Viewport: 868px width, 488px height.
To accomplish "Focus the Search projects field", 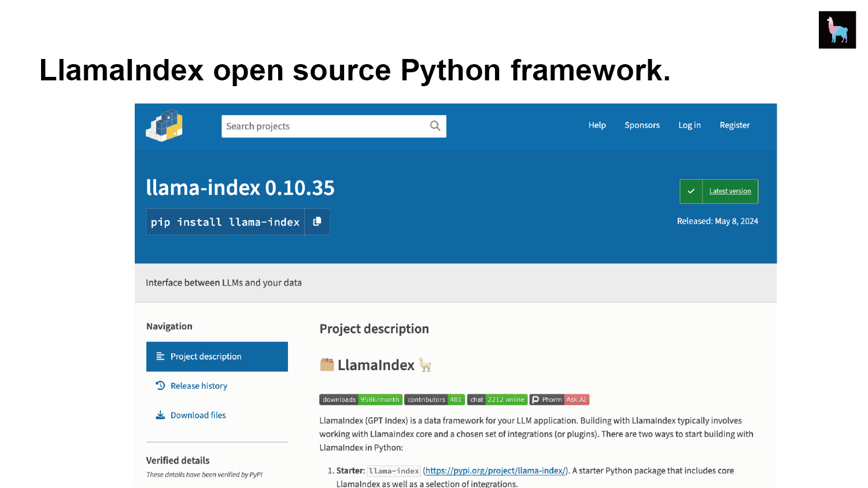I will point(334,126).
